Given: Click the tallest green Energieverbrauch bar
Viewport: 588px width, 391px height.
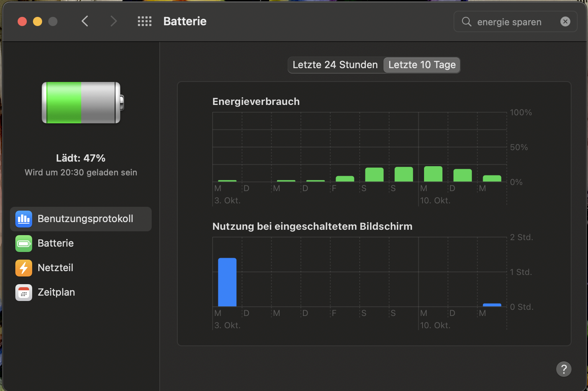Looking at the screenshot, I should [433, 174].
